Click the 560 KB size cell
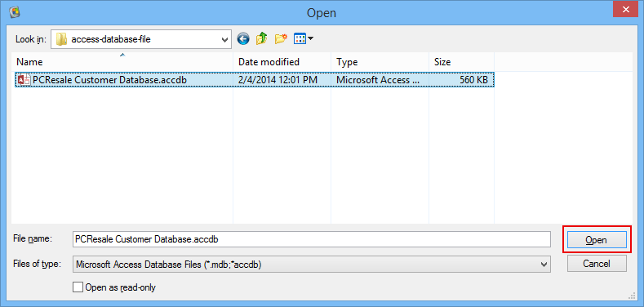 473,80
